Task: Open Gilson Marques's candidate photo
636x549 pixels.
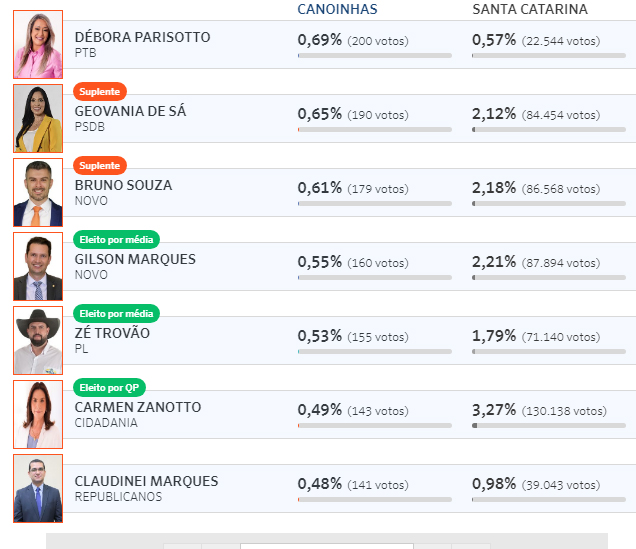Action: click(38, 266)
